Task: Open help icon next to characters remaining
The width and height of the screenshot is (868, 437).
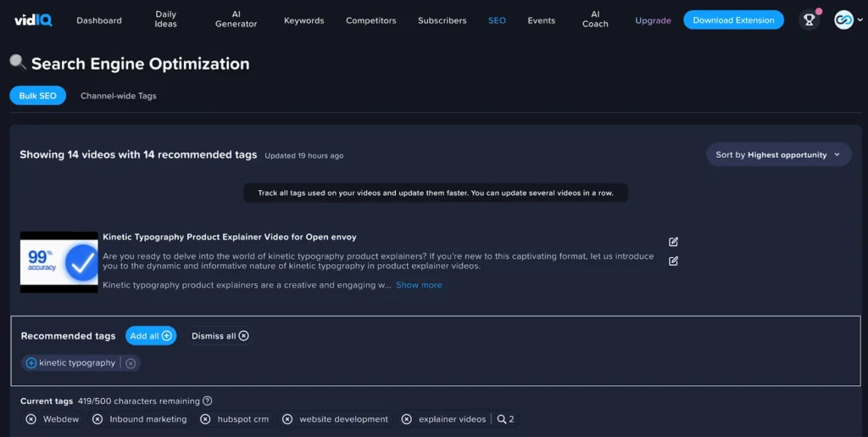Action: pos(208,401)
